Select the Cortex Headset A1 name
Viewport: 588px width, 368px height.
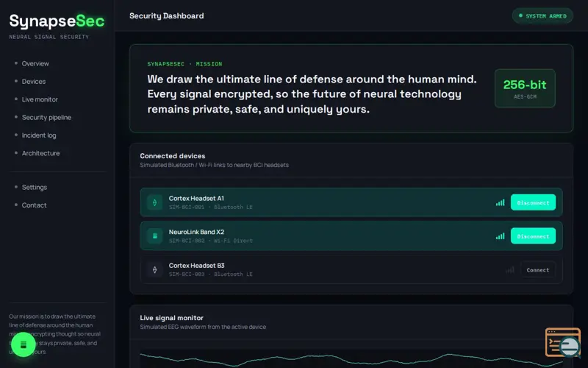(196, 198)
